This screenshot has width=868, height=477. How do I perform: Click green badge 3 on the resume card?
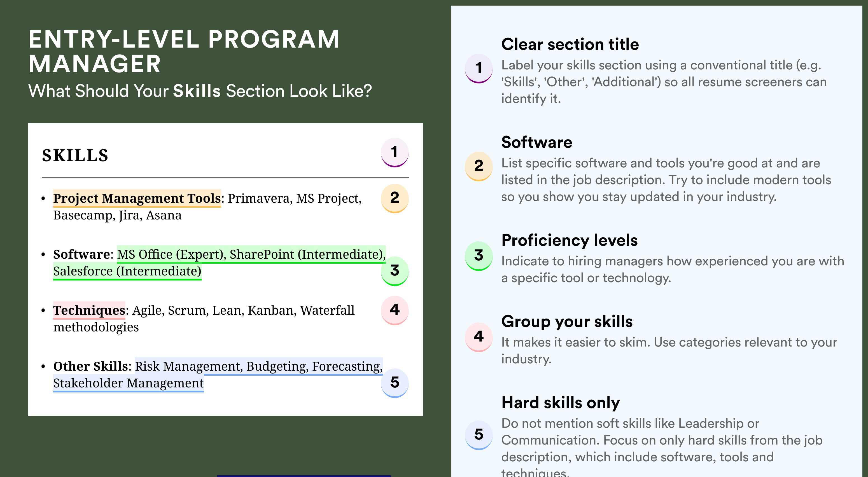point(395,271)
